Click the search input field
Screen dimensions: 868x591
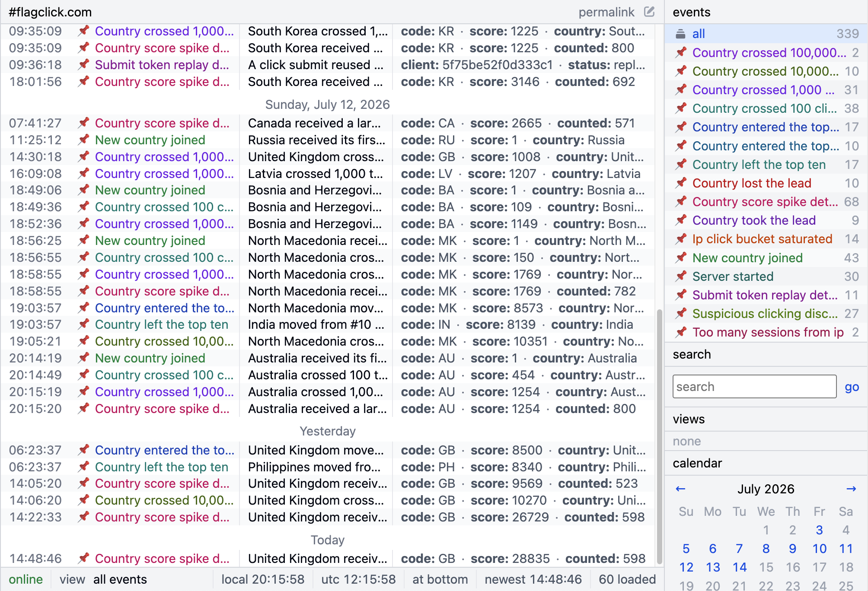click(754, 387)
